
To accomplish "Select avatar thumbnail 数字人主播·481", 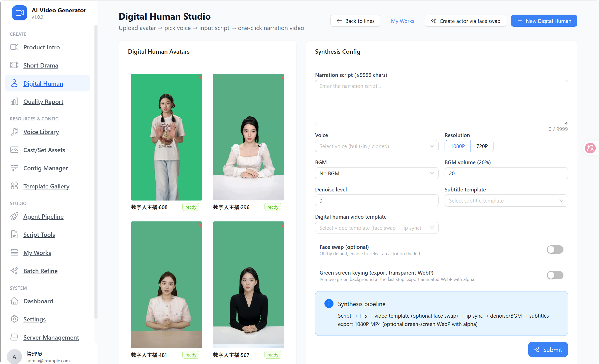I will click(x=167, y=285).
